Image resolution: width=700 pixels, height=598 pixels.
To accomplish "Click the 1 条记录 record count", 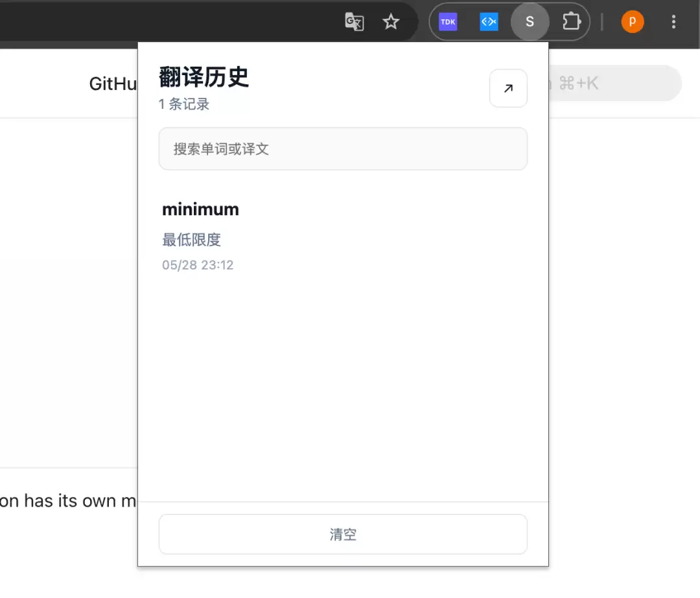I will [184, 104].
